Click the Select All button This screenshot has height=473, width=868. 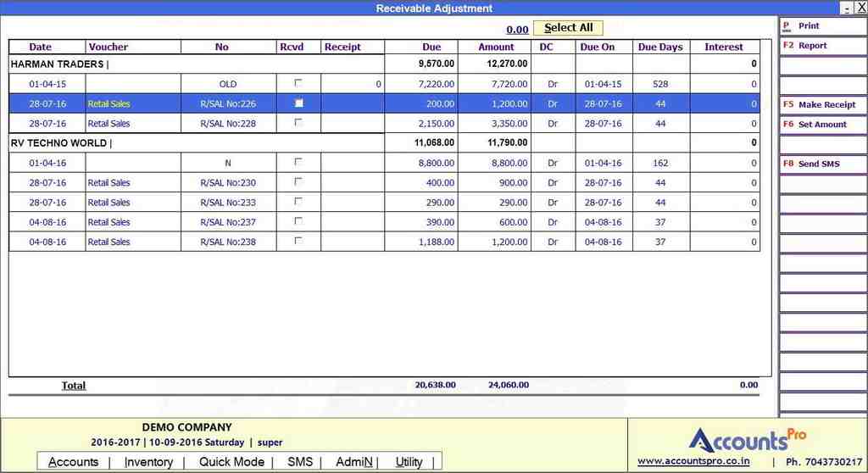click(x=568, y=28)
